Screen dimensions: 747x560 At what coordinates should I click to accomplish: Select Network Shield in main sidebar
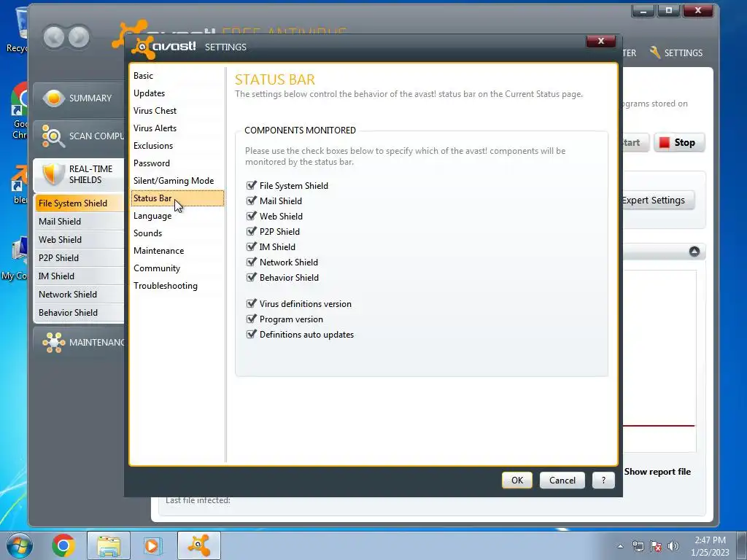click(x=79, y=295)
